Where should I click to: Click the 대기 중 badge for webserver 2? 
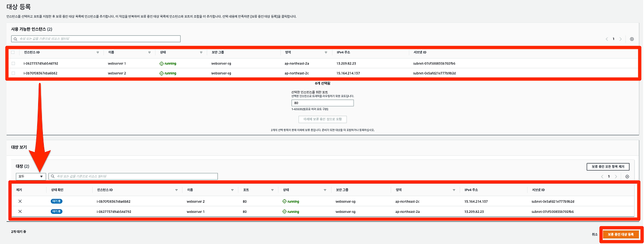56,201
